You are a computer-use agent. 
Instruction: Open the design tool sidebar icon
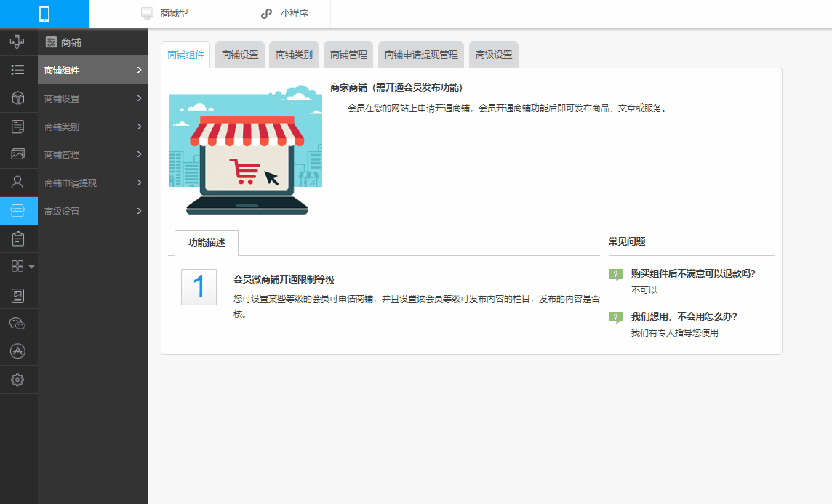pyautogui.click(x=17, y=42)
